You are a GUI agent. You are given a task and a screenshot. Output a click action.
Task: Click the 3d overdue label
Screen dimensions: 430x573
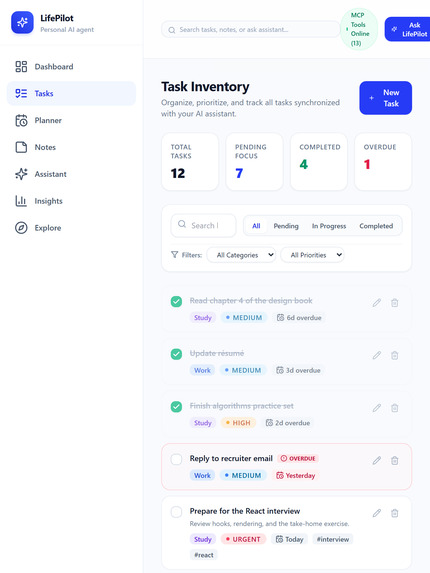[298, 370]
